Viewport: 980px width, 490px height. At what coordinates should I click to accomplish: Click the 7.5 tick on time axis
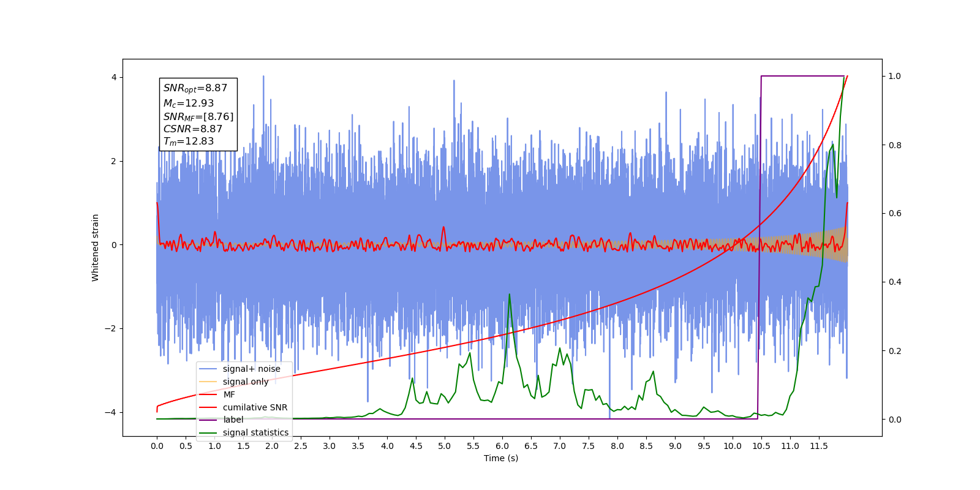coord(589,446)
